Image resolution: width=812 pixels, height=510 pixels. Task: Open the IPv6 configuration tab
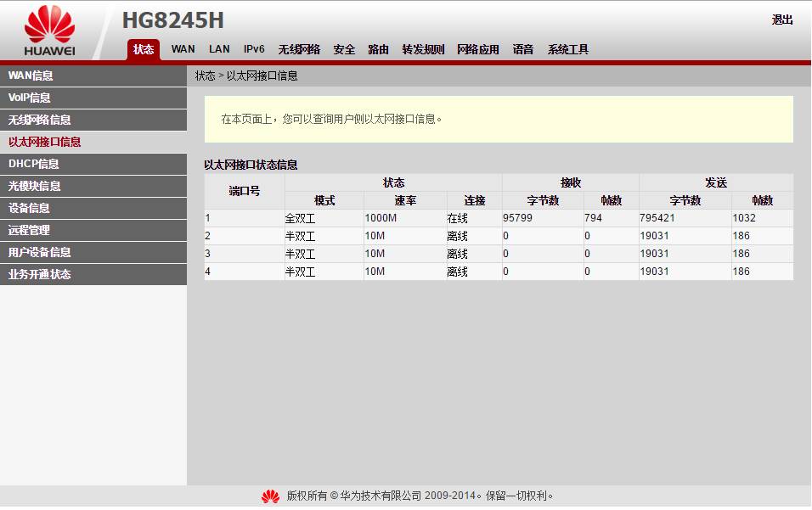pyautogui.click(x=253, y=49)
